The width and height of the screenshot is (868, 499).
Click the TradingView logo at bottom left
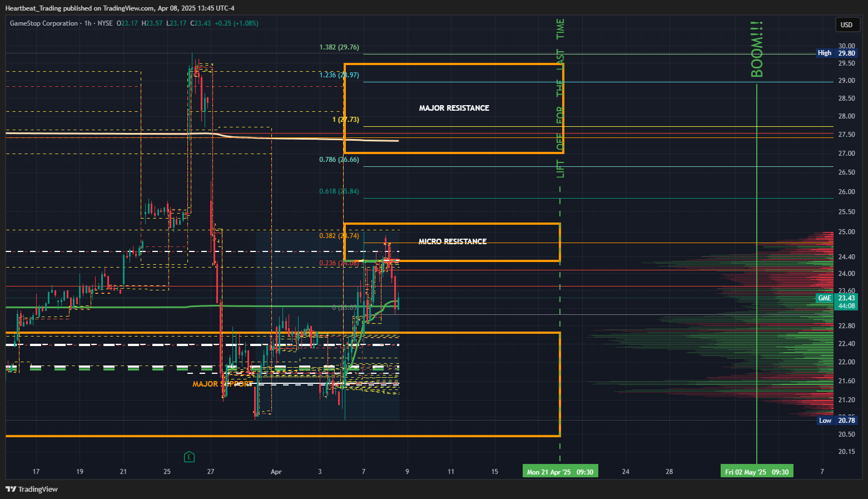32,489
